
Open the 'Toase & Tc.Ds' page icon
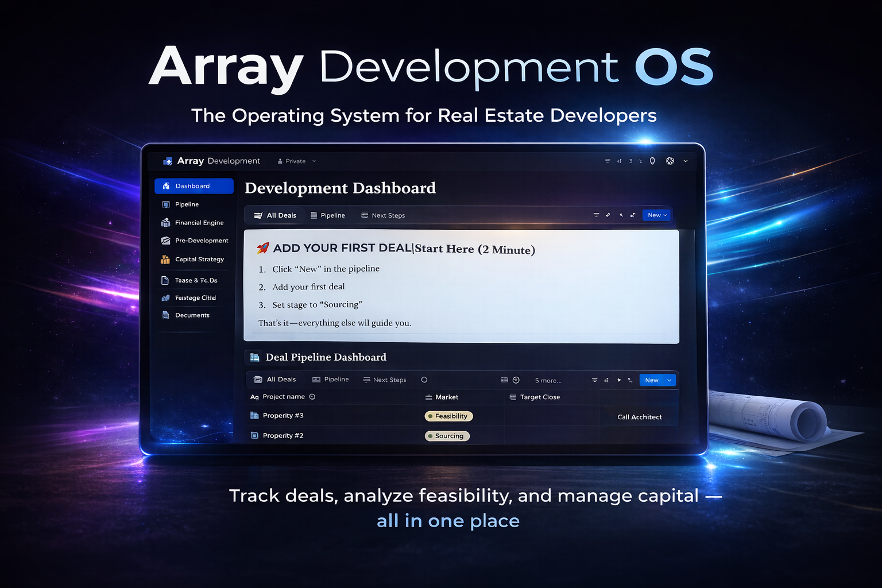(165, 280)
